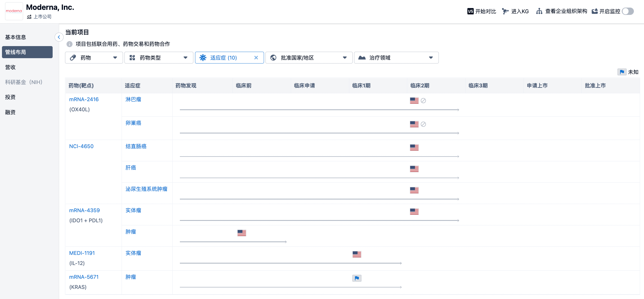Clear the 适应症 filter with the X
Screen dimensions: 644x299
[x=256, y=58]
